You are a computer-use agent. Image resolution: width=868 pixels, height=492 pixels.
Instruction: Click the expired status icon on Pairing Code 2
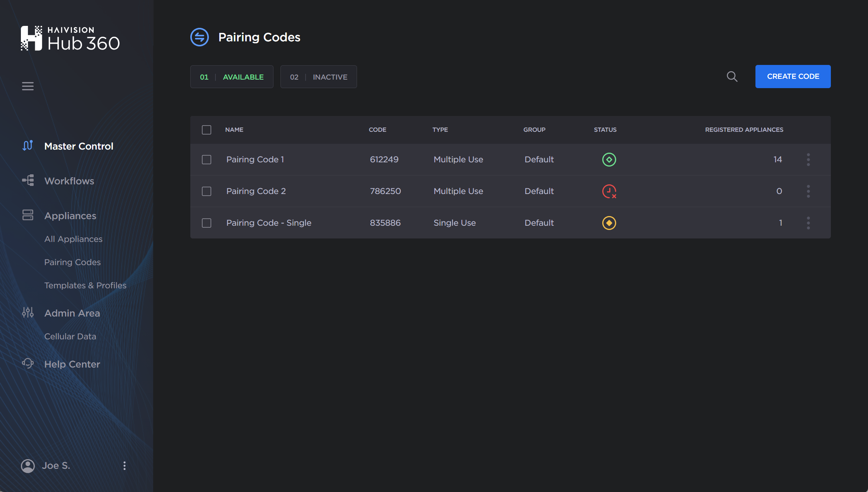pos(608,191)
